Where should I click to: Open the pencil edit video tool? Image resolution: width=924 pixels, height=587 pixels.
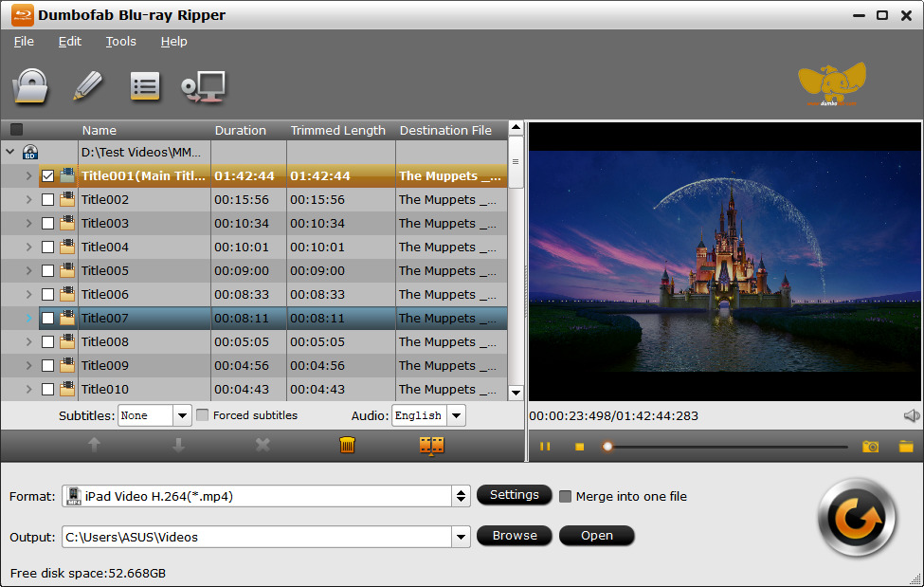(87, 86)
